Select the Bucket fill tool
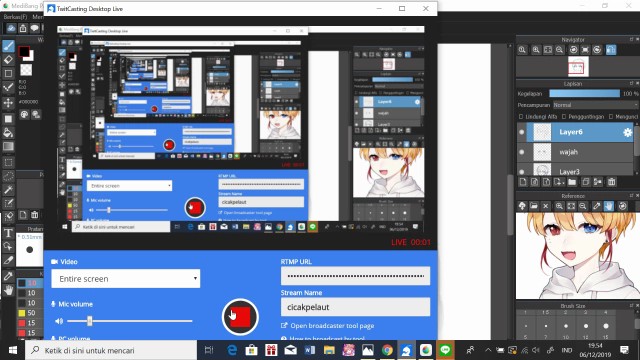The width and height of the screenshot is (640, 360). pyautogui.click(x=8, y=132)
